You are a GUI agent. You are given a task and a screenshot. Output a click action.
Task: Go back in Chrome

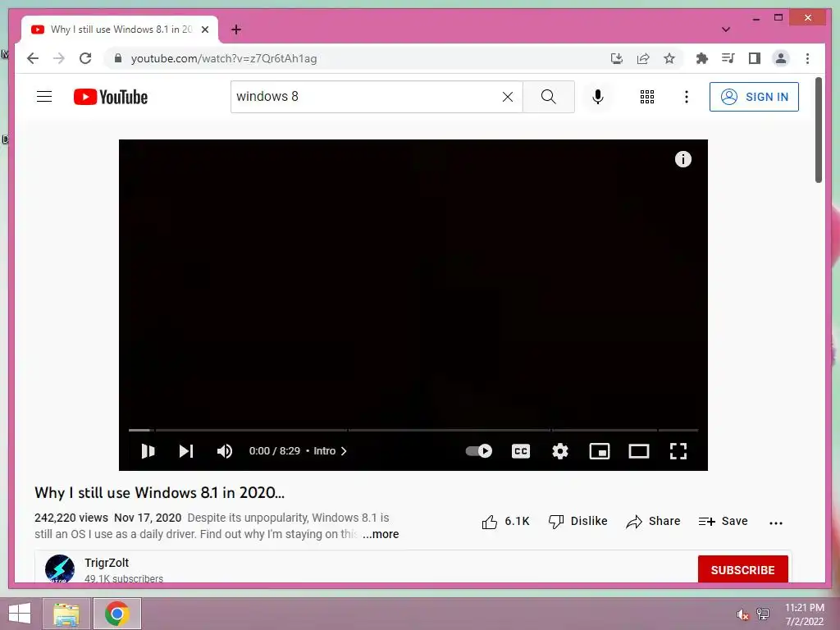click(x=33, y=58)
